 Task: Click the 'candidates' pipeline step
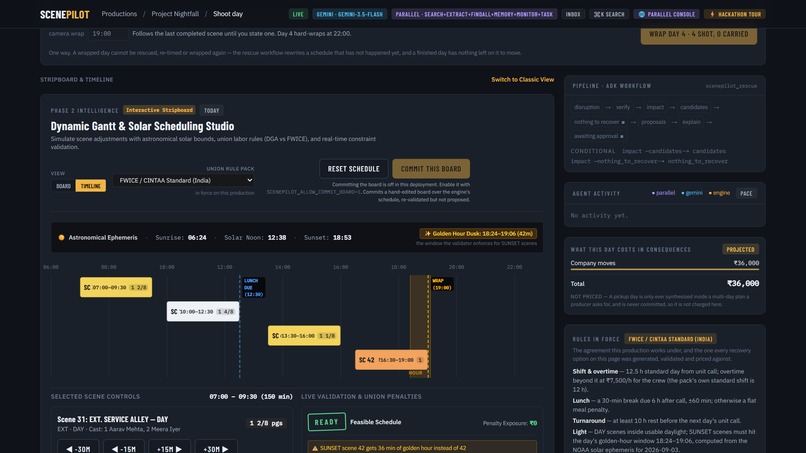click(x=694, y=107)
